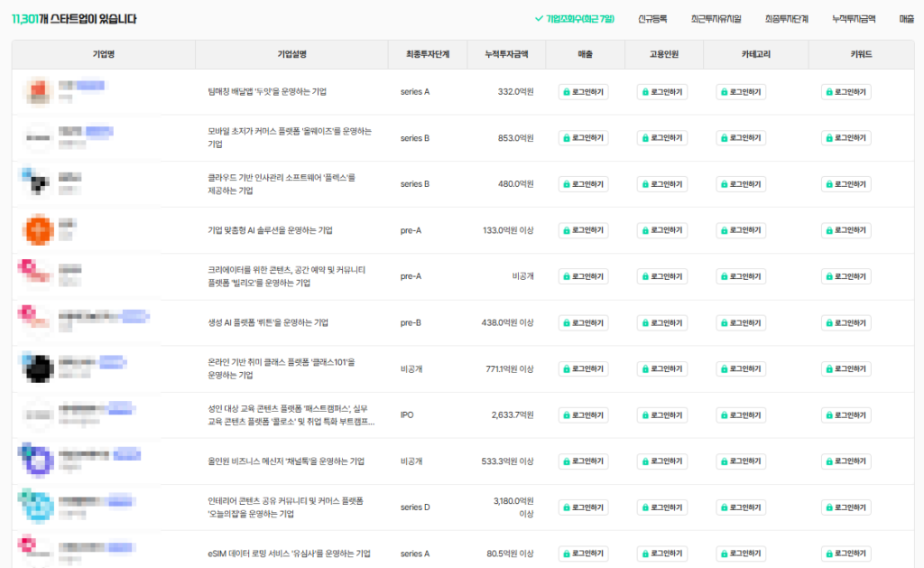Open the 두잇 company logo in first row
This screenshot has height=568, width=924.
tap(37, 91)
